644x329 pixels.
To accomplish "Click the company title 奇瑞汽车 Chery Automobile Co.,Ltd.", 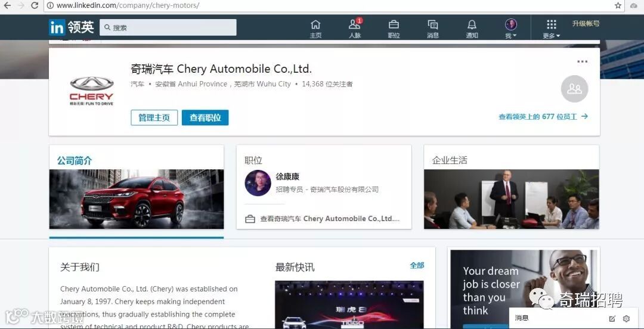I will coord(221,69).
